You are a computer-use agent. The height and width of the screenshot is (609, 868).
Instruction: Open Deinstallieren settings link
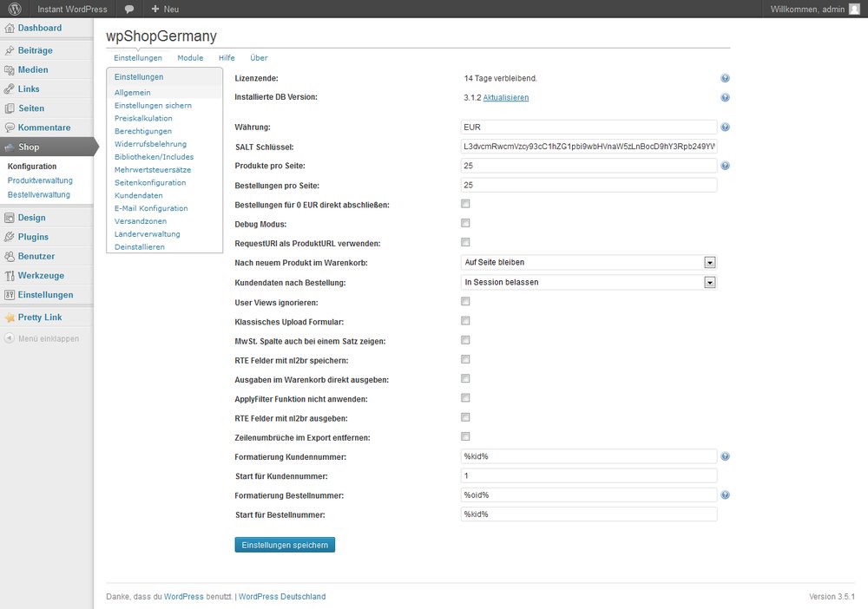tap(140, 247)
